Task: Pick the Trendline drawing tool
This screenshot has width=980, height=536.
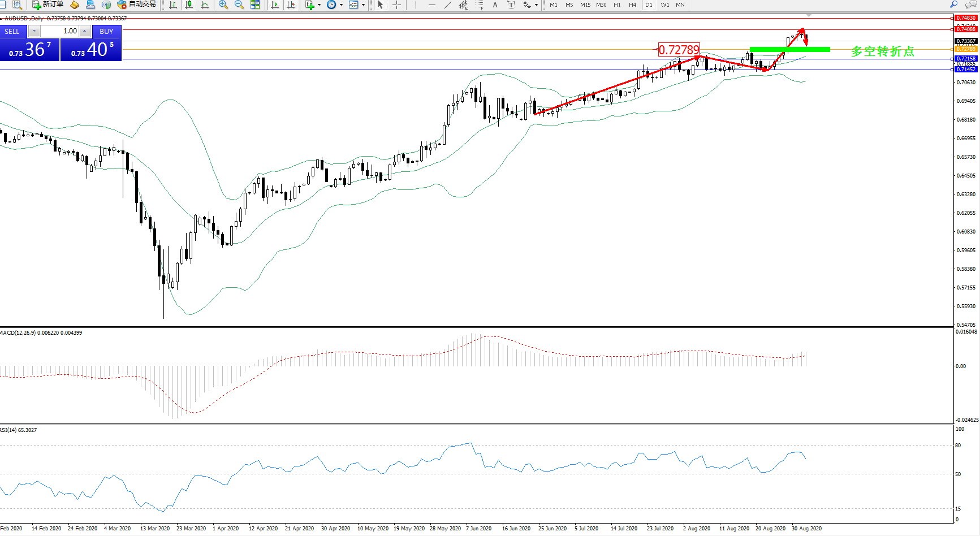Action: [x=447, y=5]
